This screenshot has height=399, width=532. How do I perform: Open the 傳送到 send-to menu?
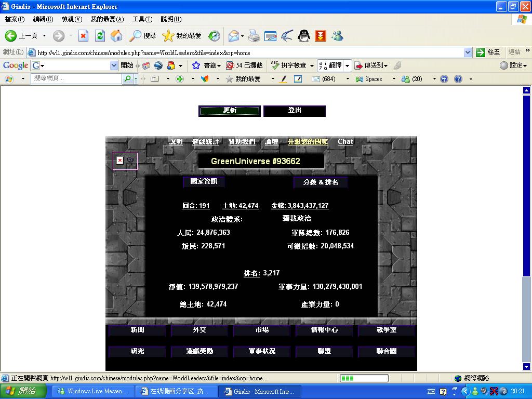(371, 65)
